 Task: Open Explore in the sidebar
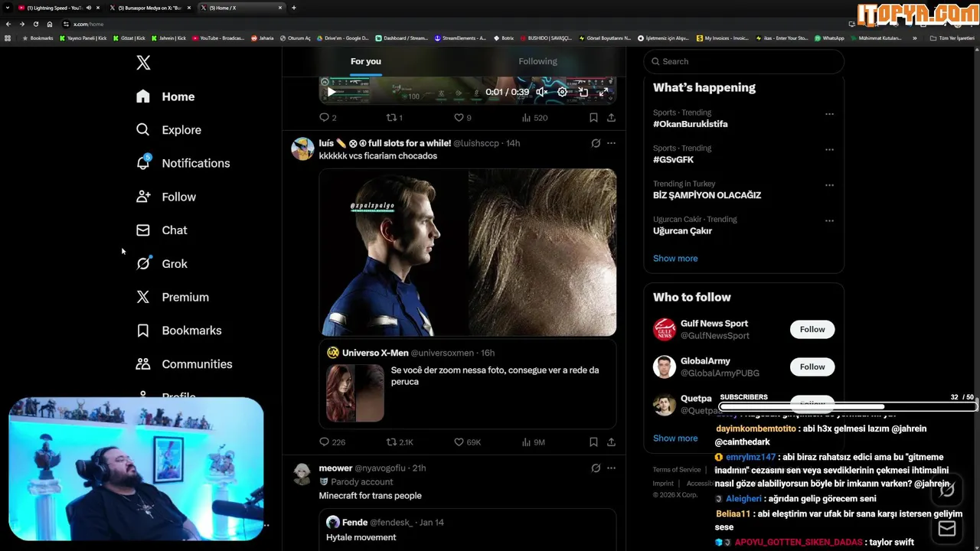[x=168, y=130]
